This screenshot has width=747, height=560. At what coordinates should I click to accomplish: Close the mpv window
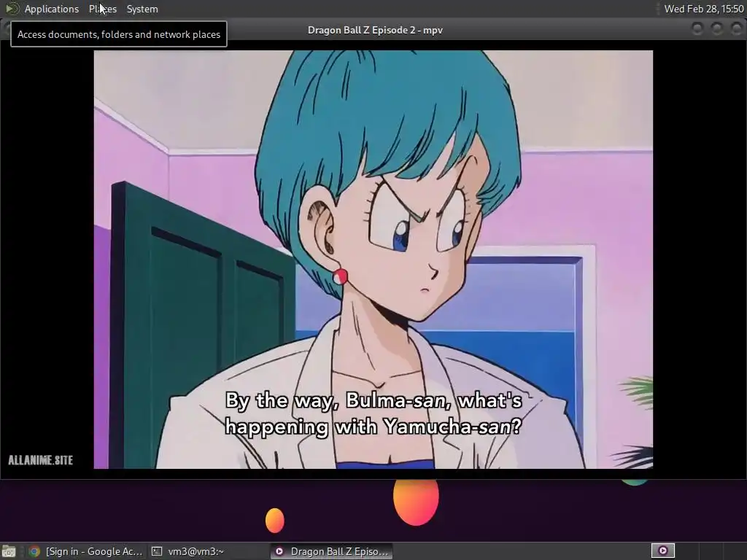tap(736, 29)
